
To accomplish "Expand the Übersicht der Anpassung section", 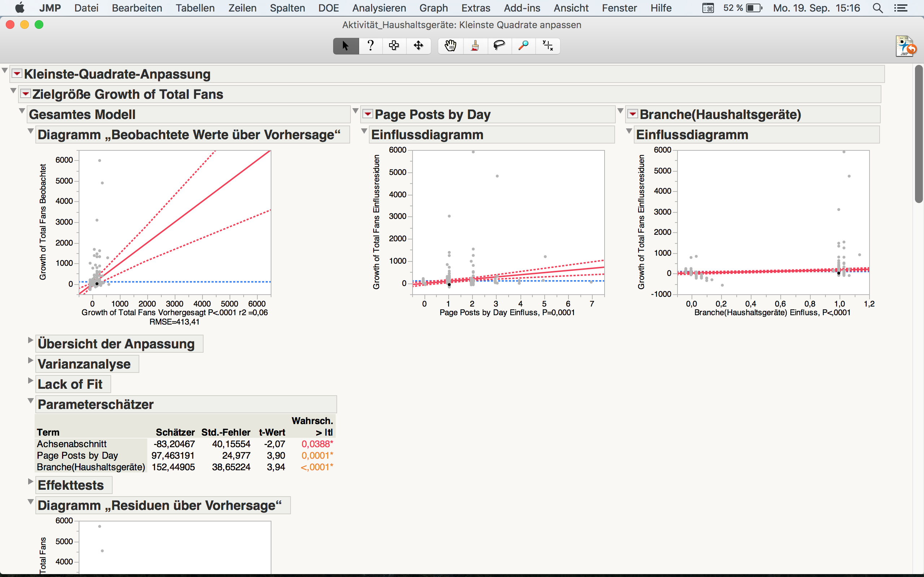I will pyautogui.click(x=31, y=340).
